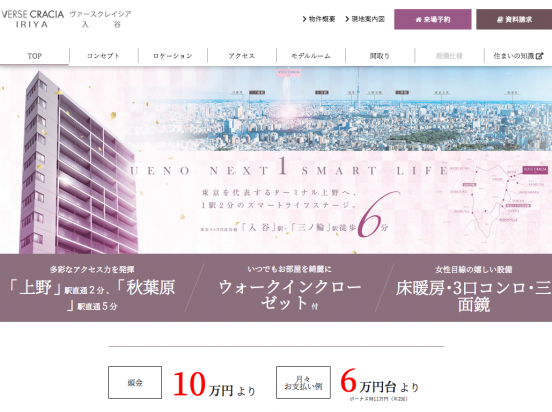Click the icon inside 来場予約 button
The image size is (552, 412).
[x=418, y=20]
